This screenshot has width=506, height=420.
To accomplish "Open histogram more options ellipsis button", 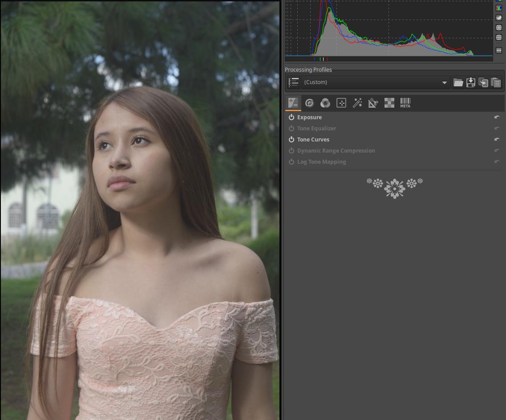I will coord(499,50).
